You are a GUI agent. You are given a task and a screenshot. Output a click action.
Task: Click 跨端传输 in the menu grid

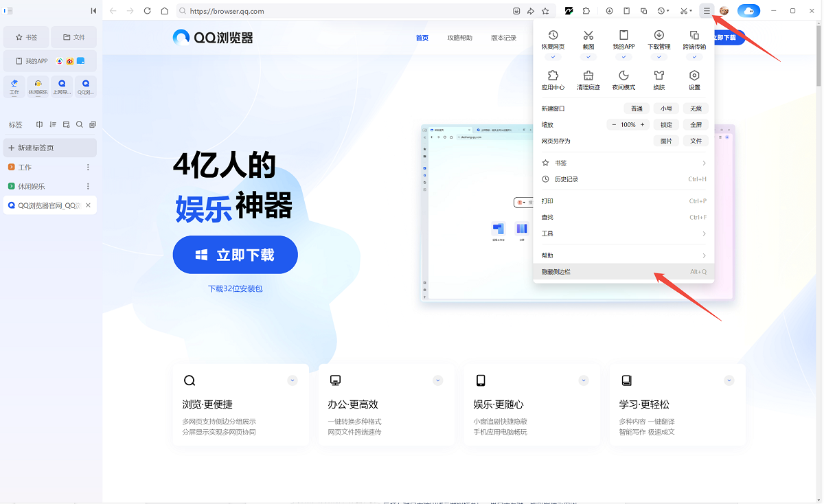694,40
